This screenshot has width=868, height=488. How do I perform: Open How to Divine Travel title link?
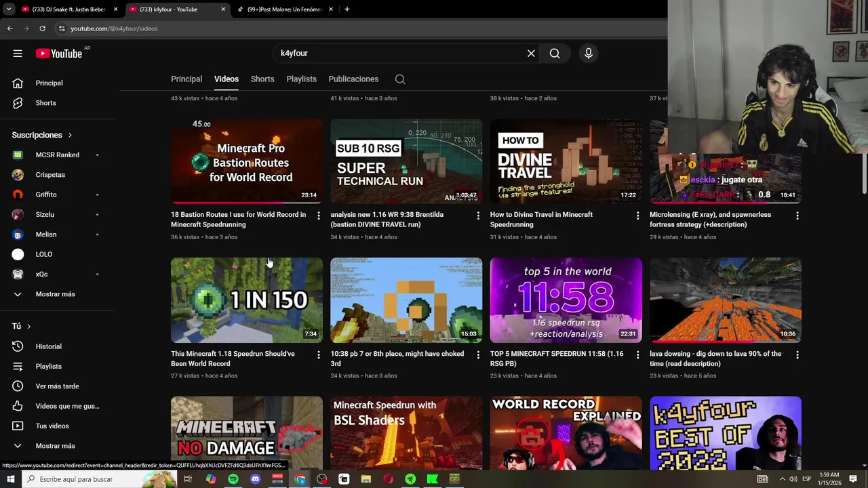[x=541, y=220]
